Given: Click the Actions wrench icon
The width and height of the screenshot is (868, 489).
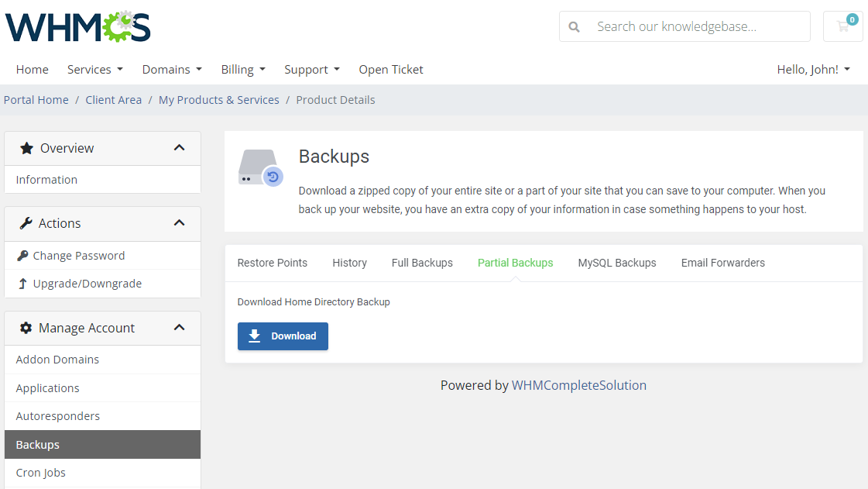Looking at the screenshot, I should [x=26, y=223].
